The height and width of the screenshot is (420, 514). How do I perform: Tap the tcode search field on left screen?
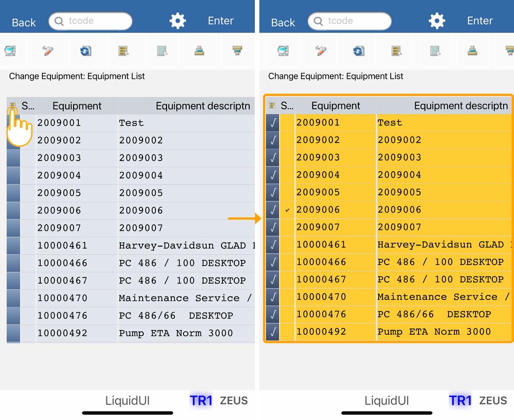click(x=90, y=21)
